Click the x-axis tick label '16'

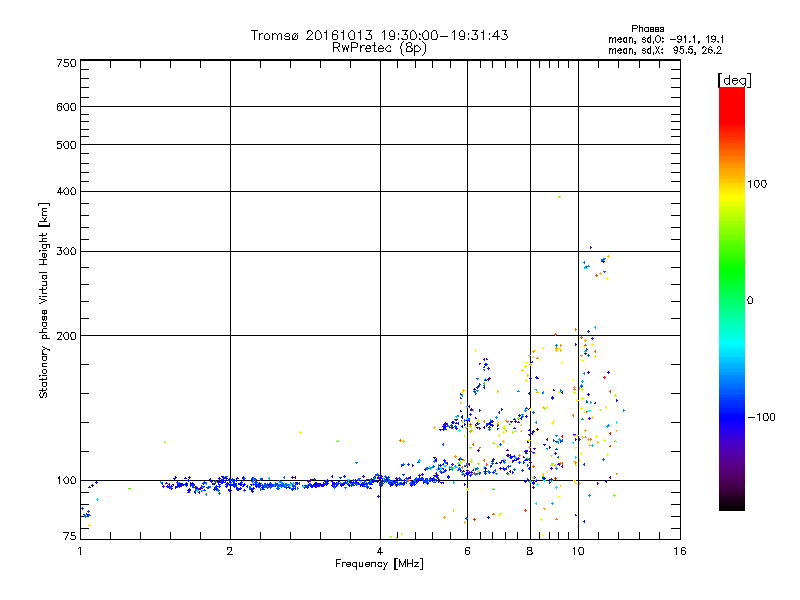pyautogui.click(x=680, y=551)
